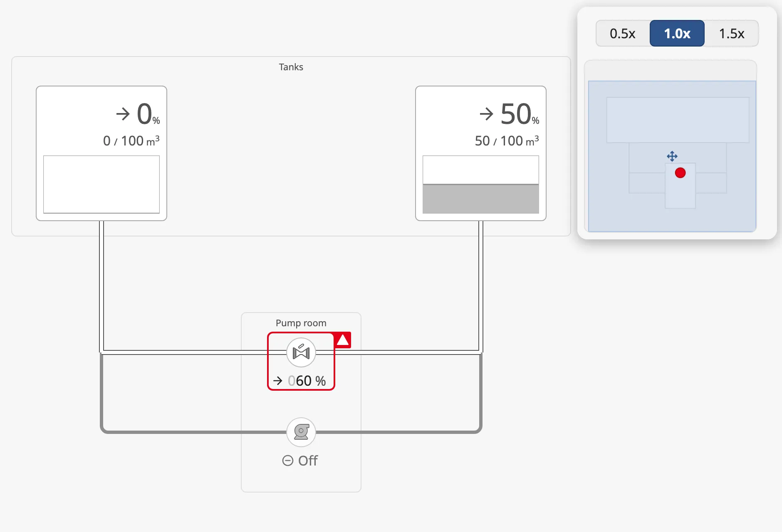The height and width of the screenshot is (532, 782).
Task: Click the minimap overview viewport area
Action: (x=672, y=156)
